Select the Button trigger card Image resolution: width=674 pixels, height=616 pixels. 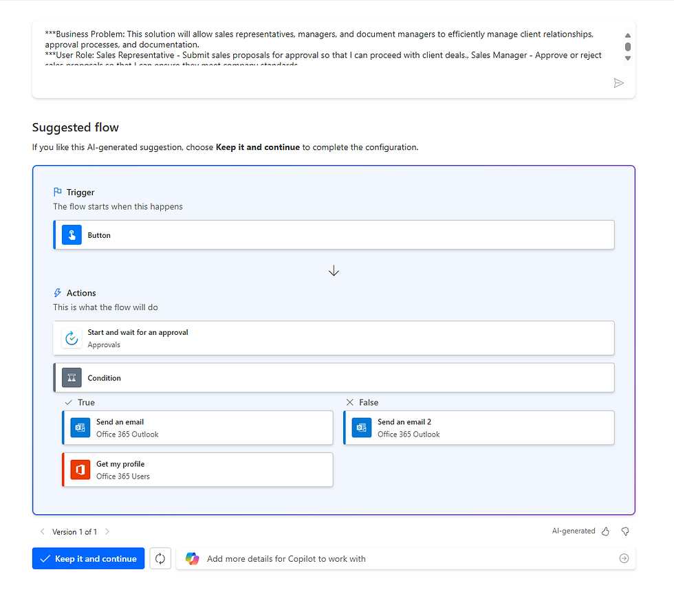point(334,235)
